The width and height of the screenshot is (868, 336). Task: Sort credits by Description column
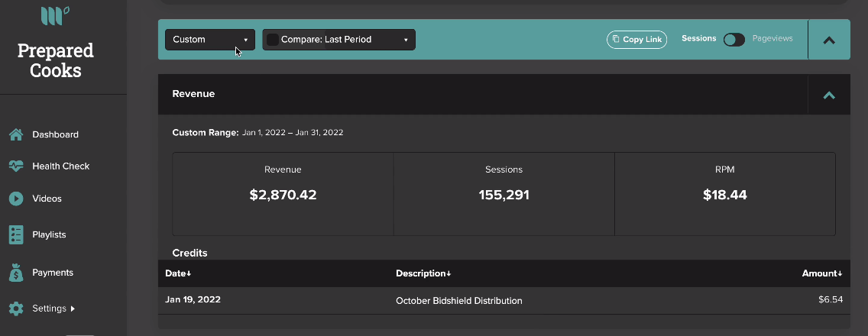tap(423, 273)
